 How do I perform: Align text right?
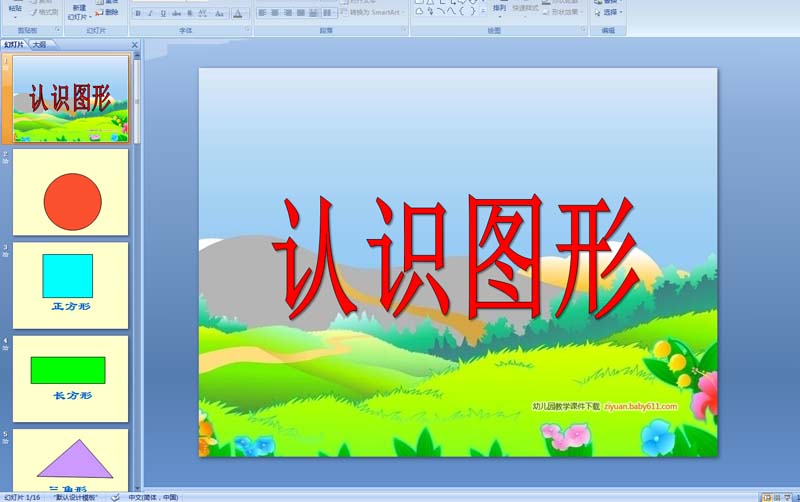coord(288,12)
